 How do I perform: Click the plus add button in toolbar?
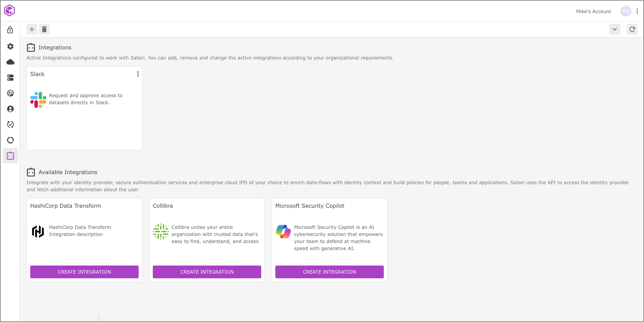(32, 29)
